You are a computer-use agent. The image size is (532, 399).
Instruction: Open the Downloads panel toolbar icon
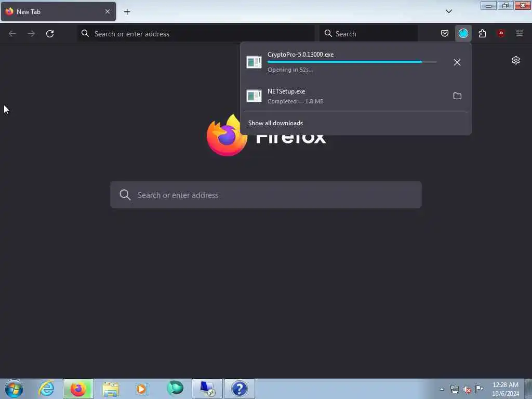pos(463,33)
